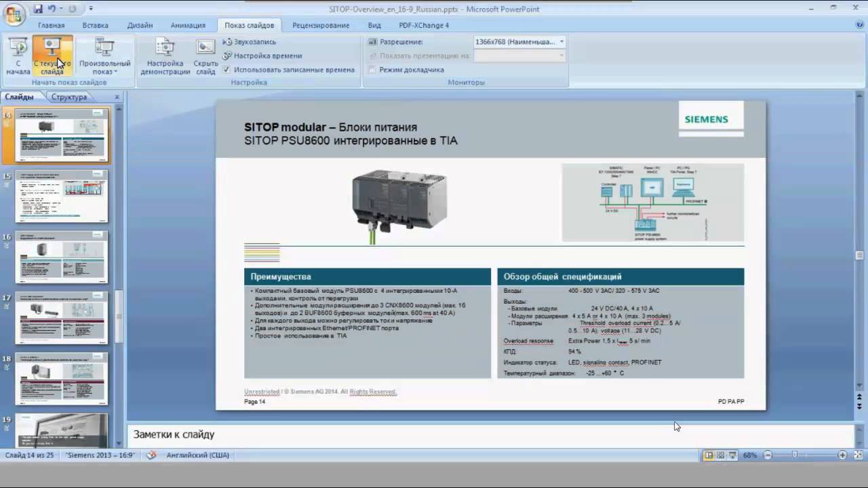Open the spell check status icon

[x=152, y=455]
